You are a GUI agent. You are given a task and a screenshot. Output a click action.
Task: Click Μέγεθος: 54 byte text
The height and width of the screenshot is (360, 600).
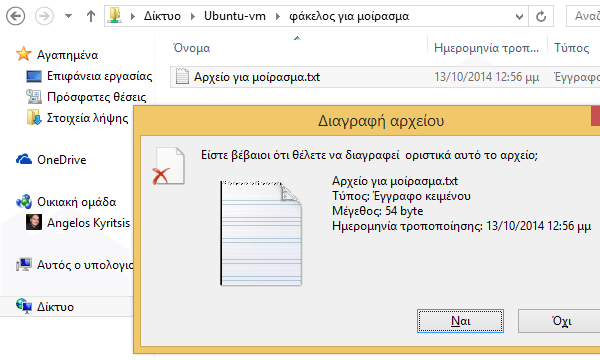click(378, 211)
